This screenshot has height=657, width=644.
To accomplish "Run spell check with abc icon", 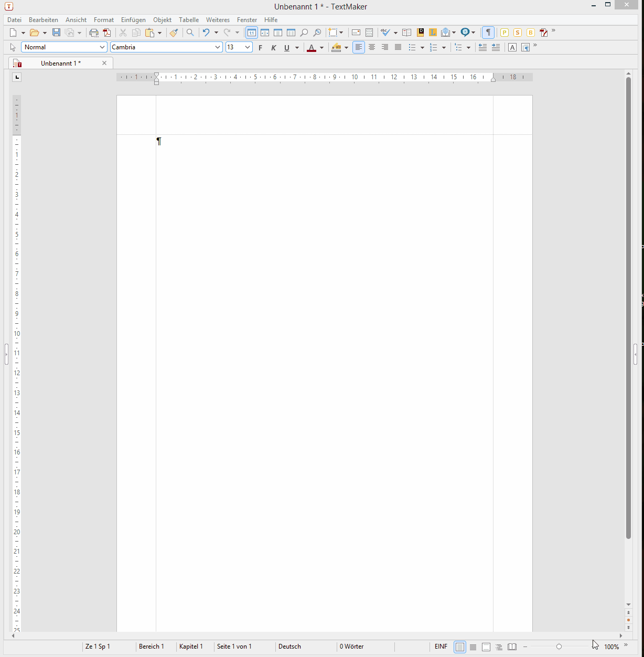I will [x=385, y=33].
